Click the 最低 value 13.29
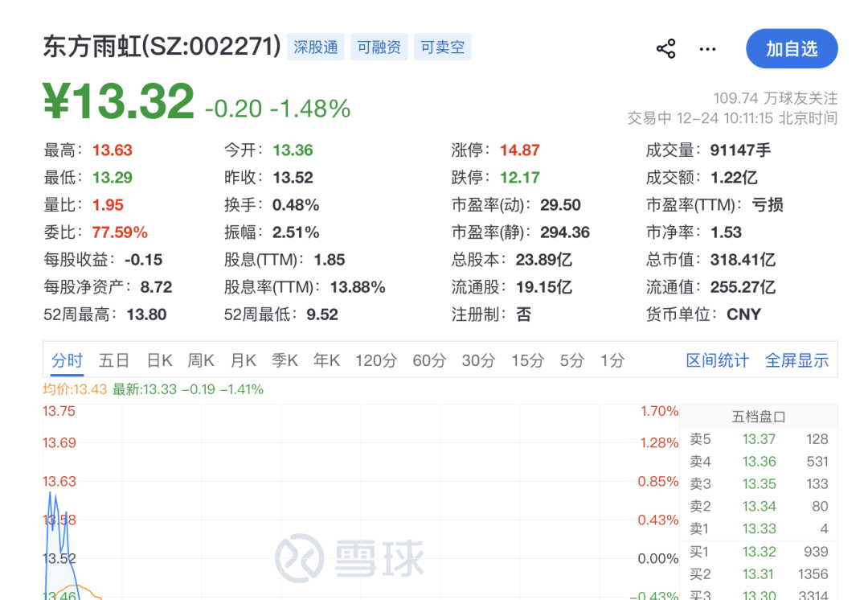 point(113,178)
